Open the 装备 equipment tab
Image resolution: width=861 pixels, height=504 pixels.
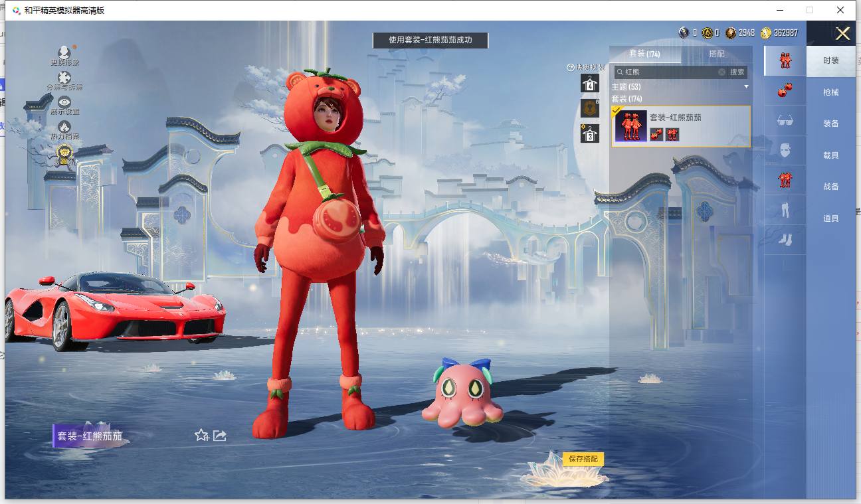(831, 124)
